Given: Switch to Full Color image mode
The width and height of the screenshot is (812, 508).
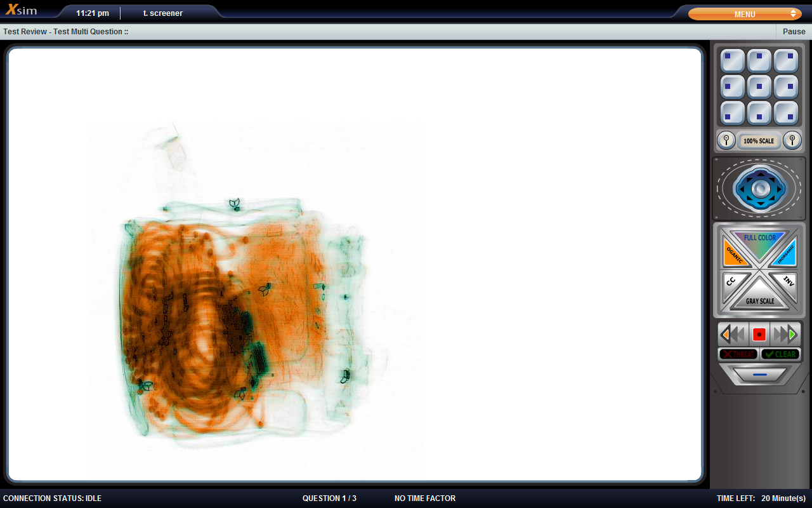Looking at the screenshot, I should point(759,242).
